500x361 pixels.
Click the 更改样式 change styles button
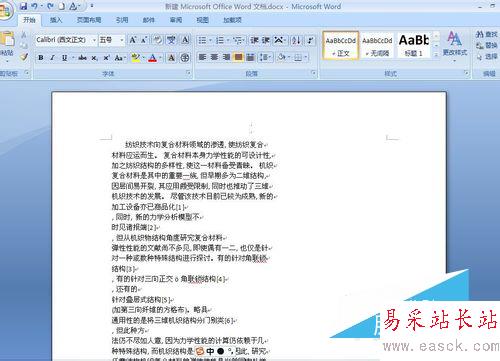coord(455,45)
